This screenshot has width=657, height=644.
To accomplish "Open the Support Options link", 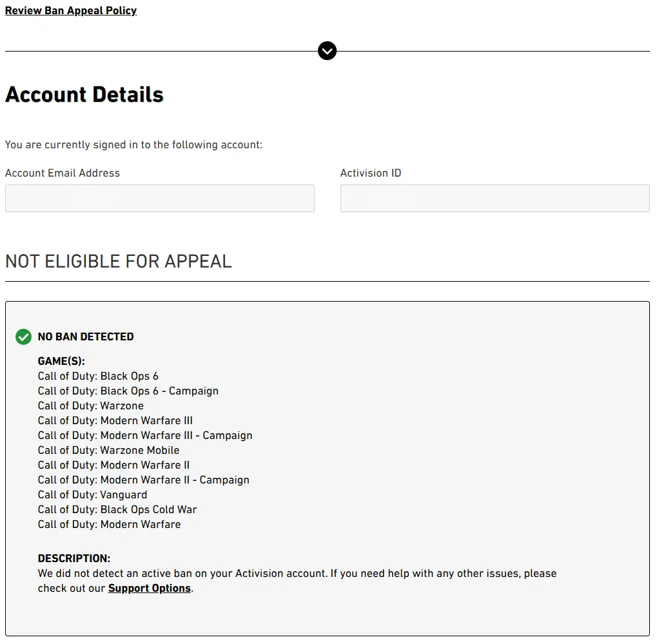I will 150,588.
